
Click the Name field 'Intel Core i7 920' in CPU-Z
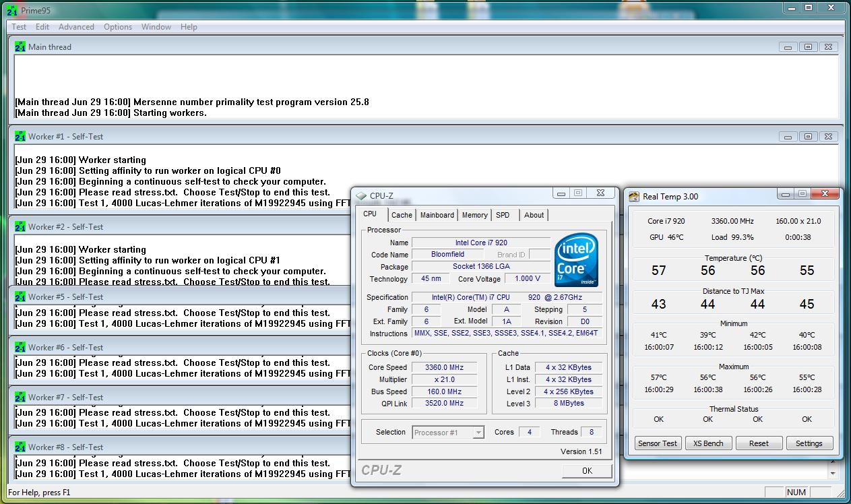(481, 243)
